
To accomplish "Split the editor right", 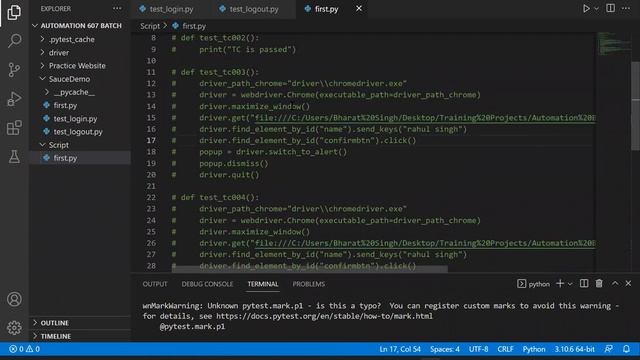I will pos(610,9).
